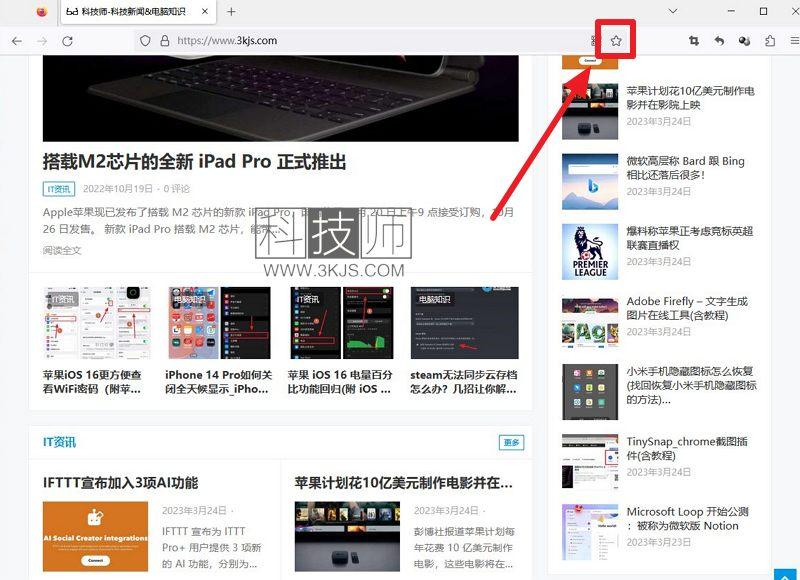Click the iPad Pro keyboard banner image
Image resolution: width=800 pixels, height=580 pixels.
tap(281, 98)
